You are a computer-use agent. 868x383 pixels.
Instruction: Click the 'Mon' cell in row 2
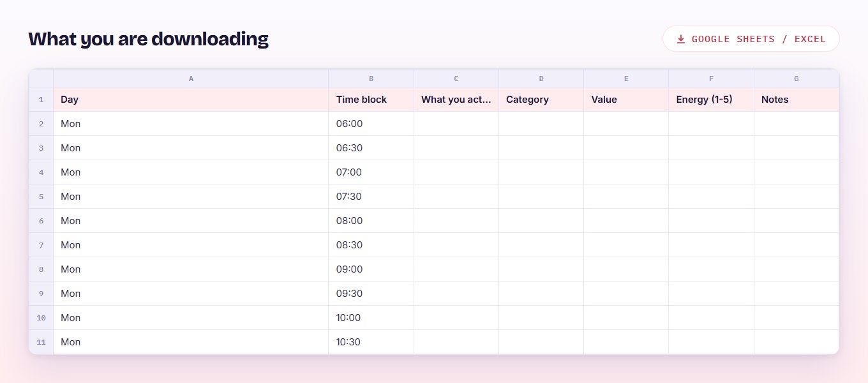[x=191, y=124]
